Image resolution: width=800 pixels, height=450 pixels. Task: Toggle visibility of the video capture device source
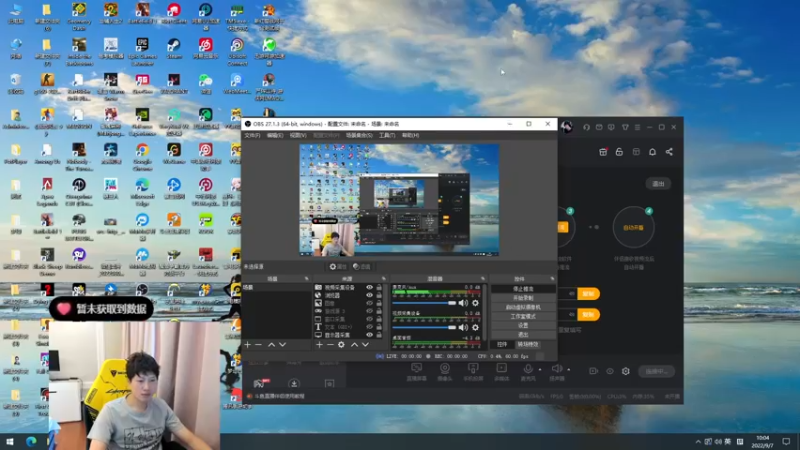tap(369, 288)
